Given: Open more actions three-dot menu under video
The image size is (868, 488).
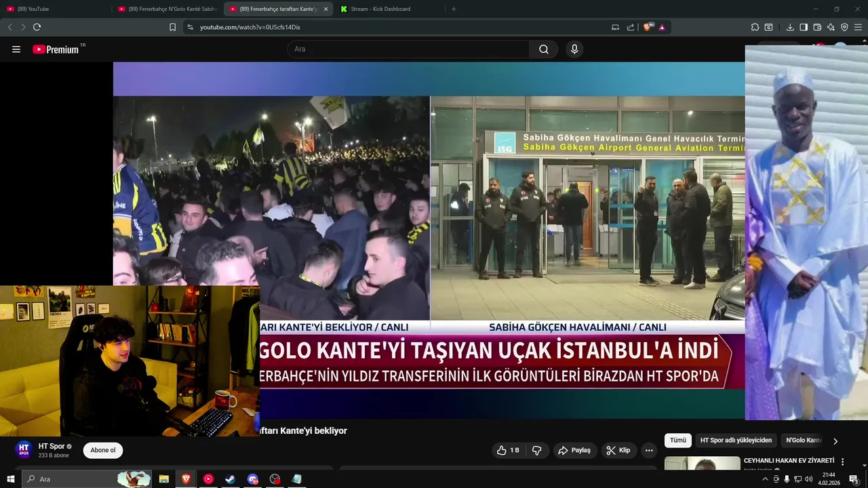Looking at the screenshot, I should click(649, 450).
